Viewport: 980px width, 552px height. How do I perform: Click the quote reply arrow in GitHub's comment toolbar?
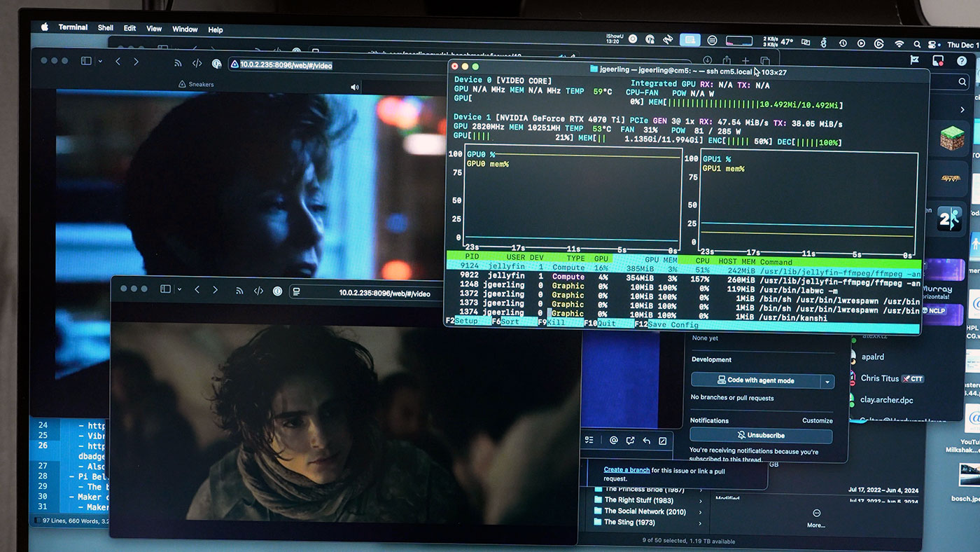click(x=647, y=440)
